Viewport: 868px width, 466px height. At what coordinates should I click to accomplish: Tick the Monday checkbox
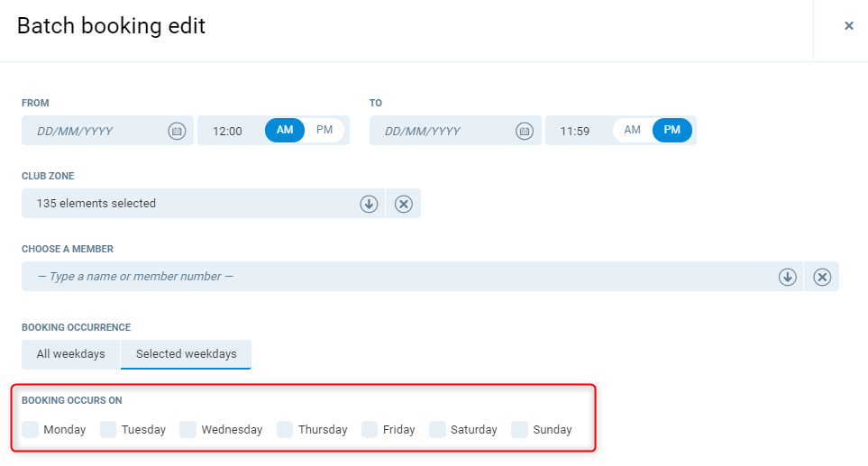pos(31,430)
